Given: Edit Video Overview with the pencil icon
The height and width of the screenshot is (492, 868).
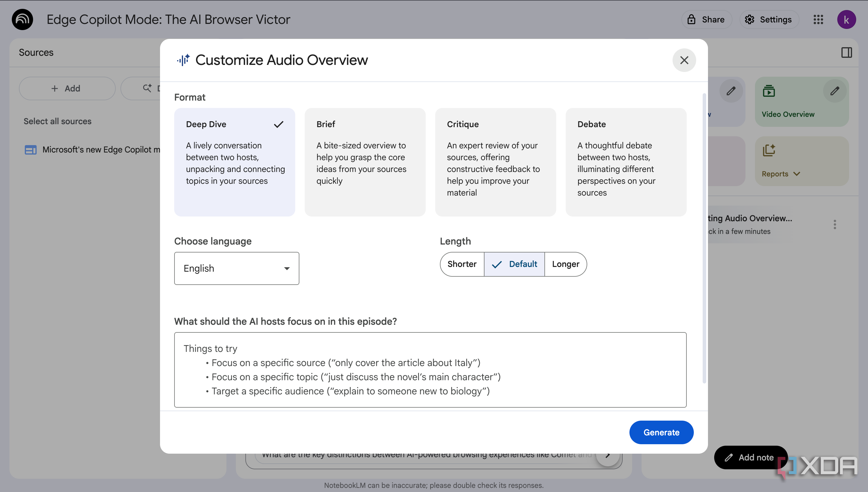Looking at the screenshot, I should [x=834, y=91].
